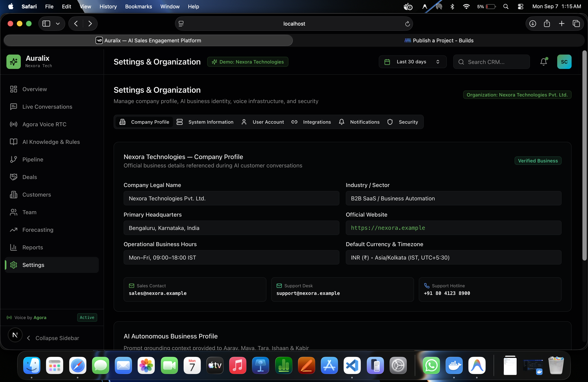Switch to Company Profile tab
588x382 pixels.
pos(144,122)
